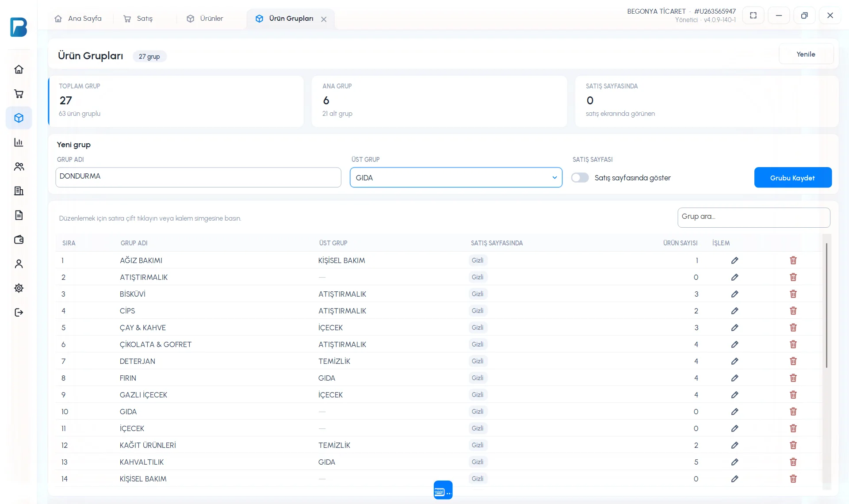Open the ÜST GRUP dropdown showing GIDA
Image resolution: width=849 pixels, height=504 pixels.
[x=456, y=177]
